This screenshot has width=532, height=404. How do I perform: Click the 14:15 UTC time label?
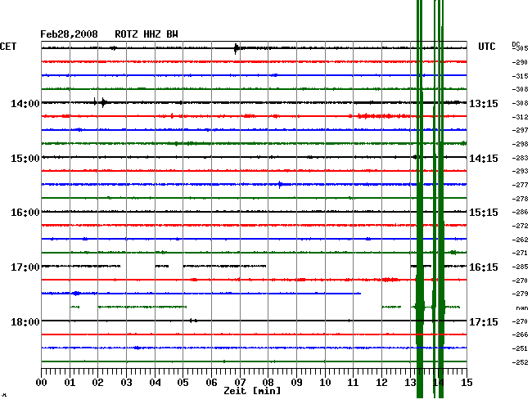[484, 159]
